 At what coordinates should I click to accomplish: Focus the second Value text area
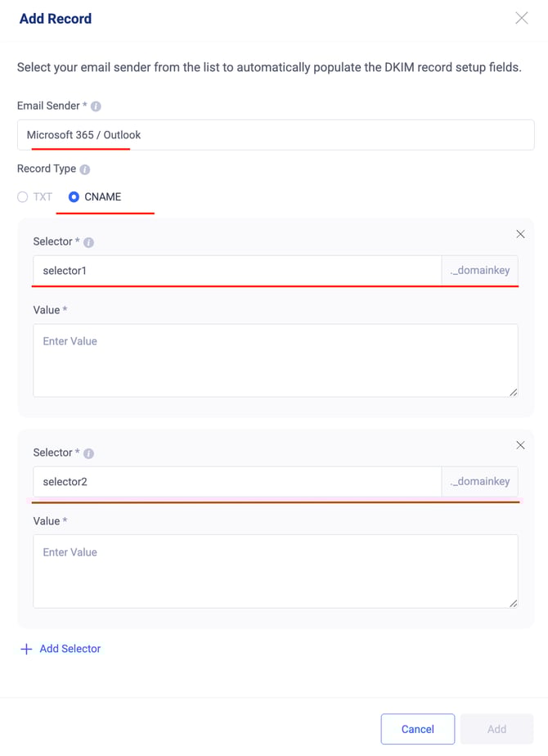point(276,571)
